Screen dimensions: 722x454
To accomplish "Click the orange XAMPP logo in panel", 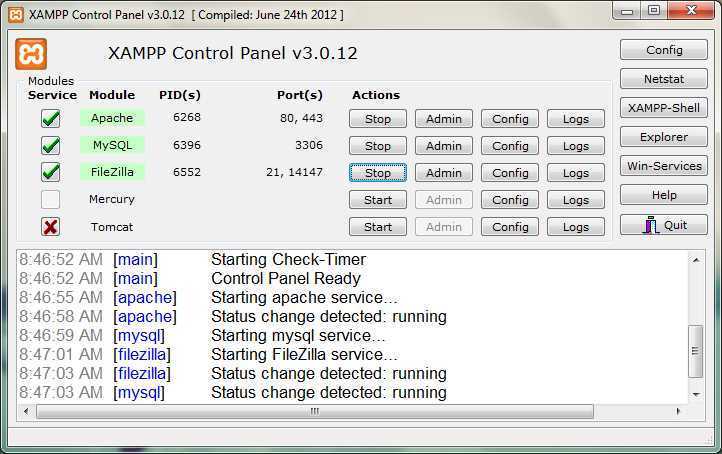I will tap(31, 54).
